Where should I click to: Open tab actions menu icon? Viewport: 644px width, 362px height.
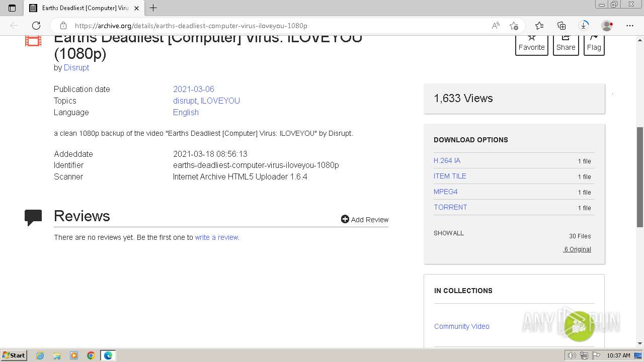click(x=12, y=8)
